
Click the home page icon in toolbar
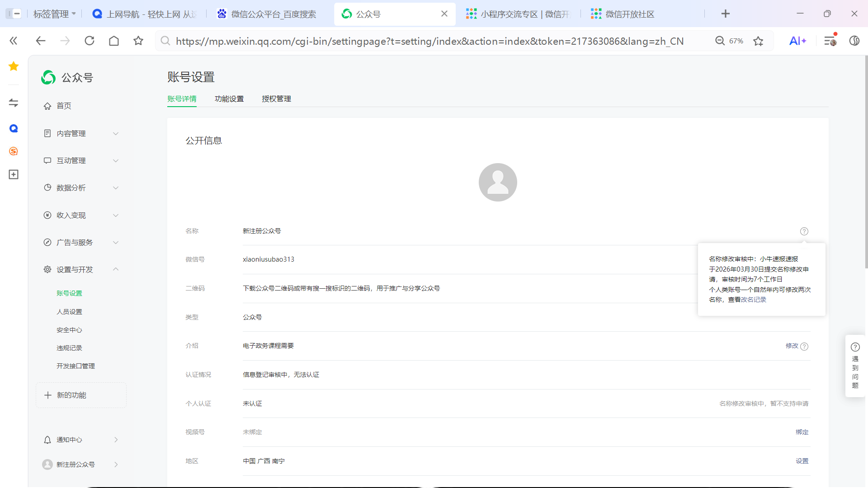pos(114,41)
